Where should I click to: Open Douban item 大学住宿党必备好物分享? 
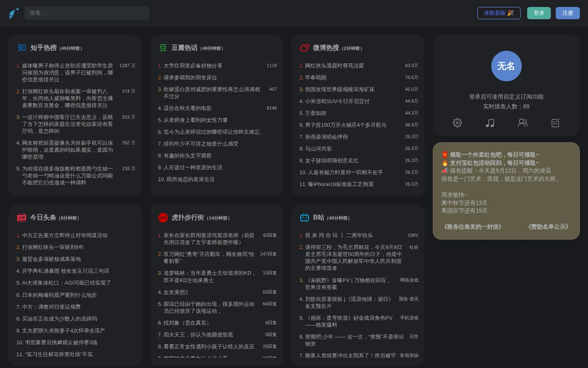pyautogui.click(x=193, y=65)
